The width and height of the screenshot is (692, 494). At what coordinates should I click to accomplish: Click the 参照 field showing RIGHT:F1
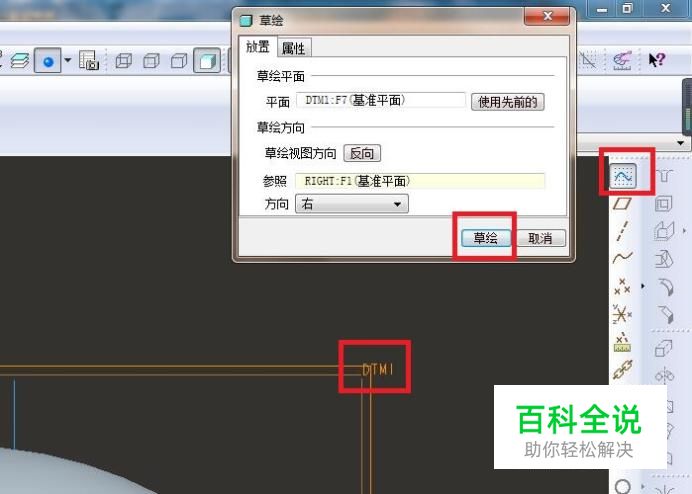(x=420, y=181)
